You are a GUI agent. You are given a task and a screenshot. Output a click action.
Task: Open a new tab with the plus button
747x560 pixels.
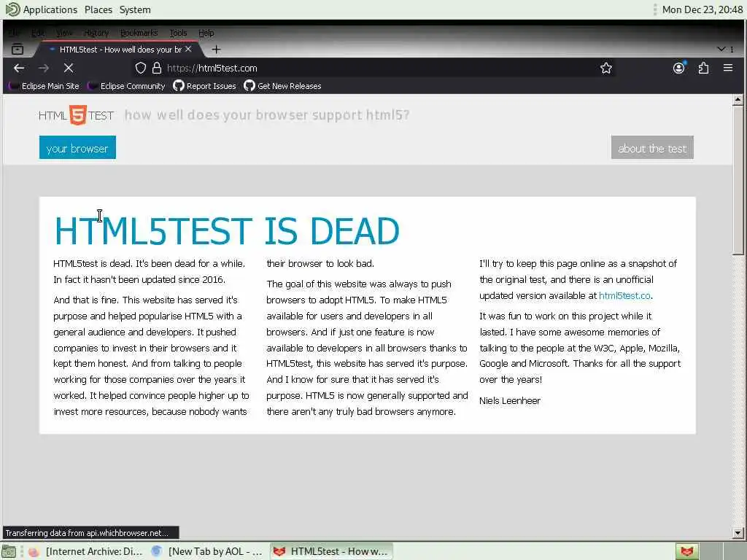(216, 49)
